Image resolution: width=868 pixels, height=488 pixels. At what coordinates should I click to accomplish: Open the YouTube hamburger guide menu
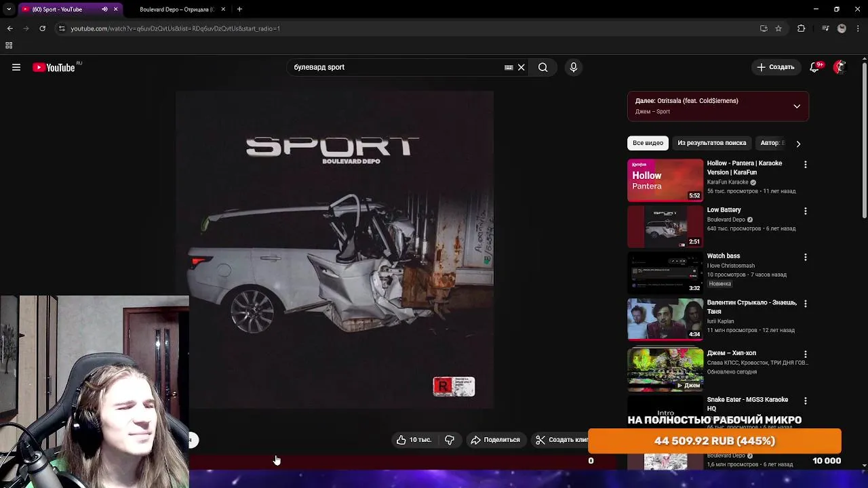[16, 67]
